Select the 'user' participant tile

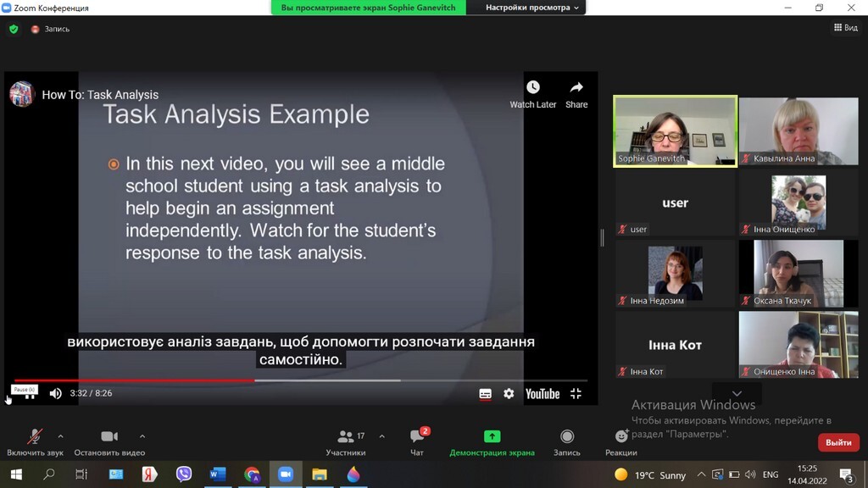point(675,202)
